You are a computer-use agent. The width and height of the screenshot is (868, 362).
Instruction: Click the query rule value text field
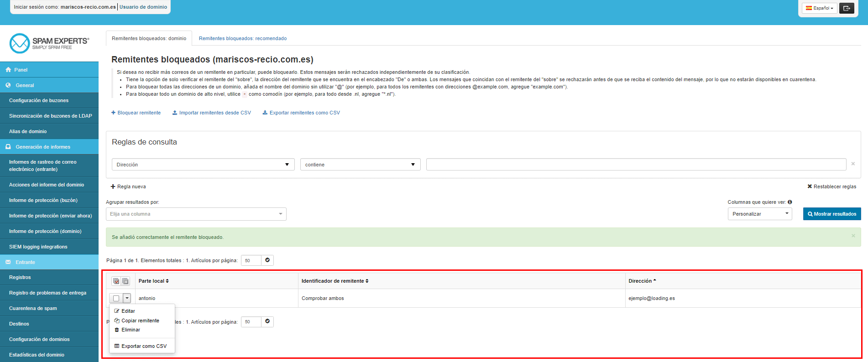[636, 165]
